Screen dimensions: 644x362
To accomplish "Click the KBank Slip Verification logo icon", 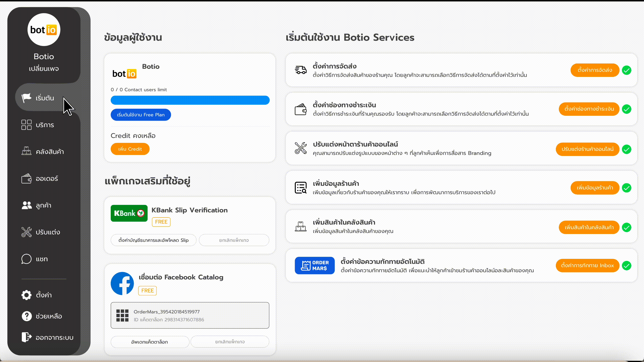I will pyautogui.click(x=129, y=213).
